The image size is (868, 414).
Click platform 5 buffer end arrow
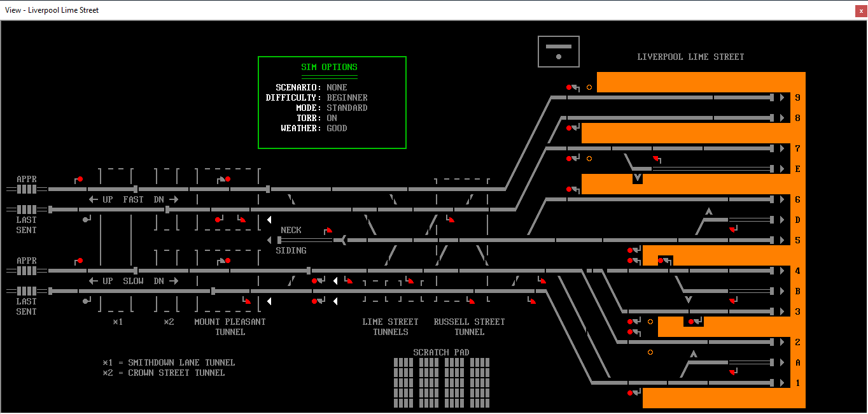pyautogui.click(x=782, y=240)
